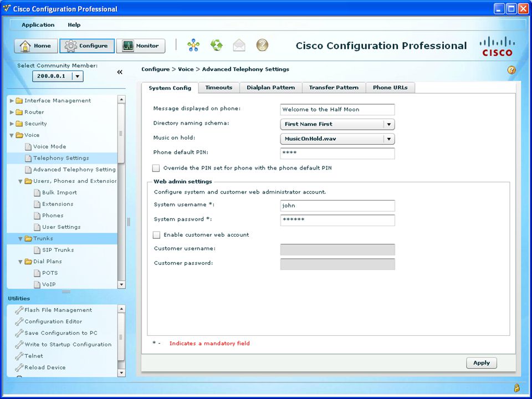
Task: Click navigation tree scroll down arrow
Action: (121, 284)
